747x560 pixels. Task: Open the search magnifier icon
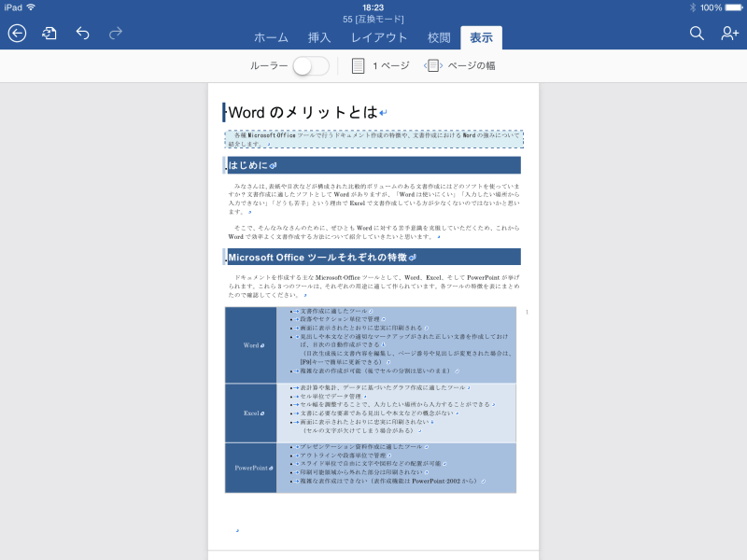coord(697,34)
